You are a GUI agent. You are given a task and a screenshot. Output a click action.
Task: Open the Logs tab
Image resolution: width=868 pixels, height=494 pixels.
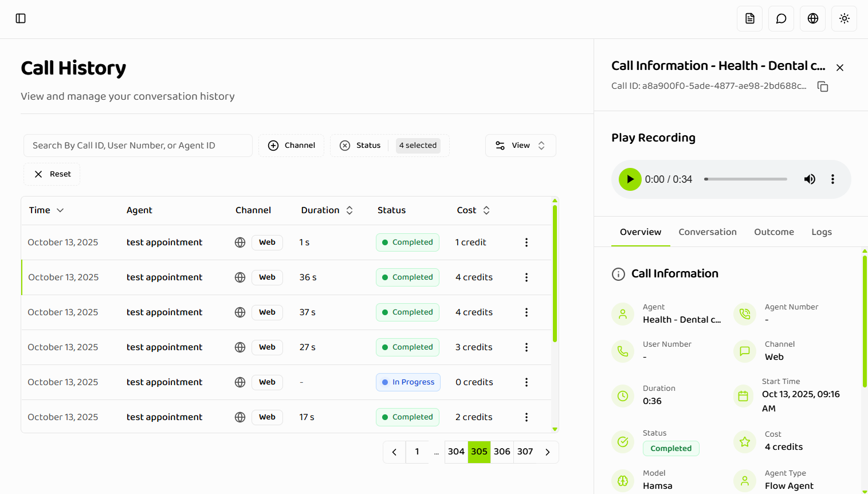[822, 232]
